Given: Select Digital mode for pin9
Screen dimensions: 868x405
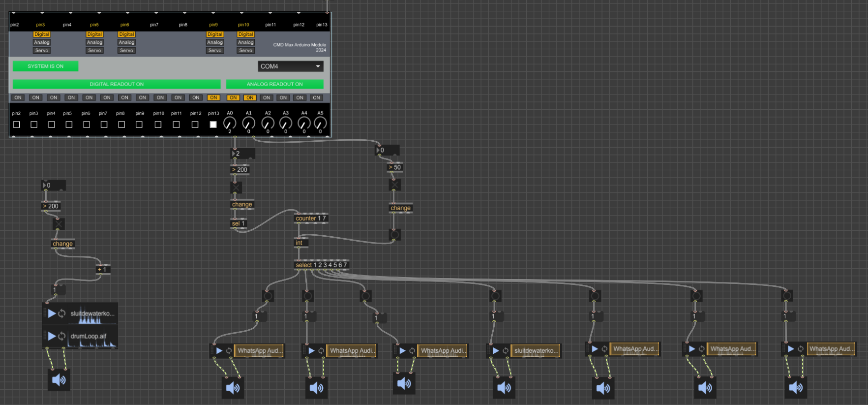Looking at the screenshot, I should 215,34.
